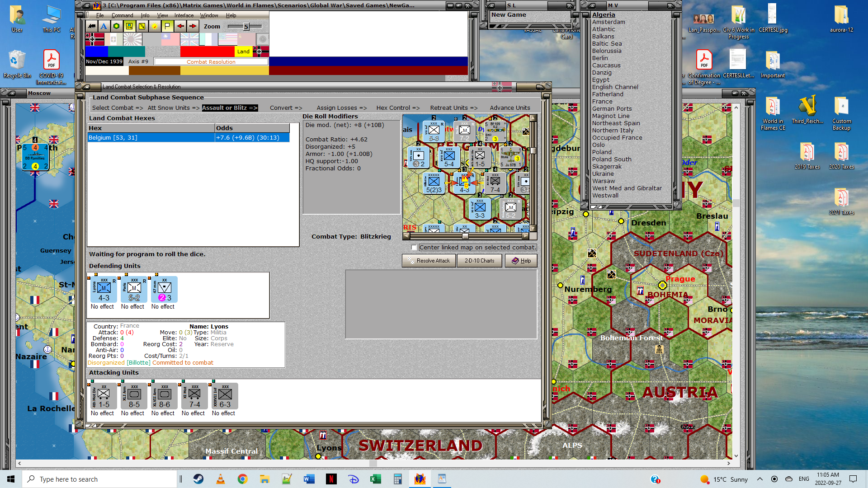Image resolution: width=868 pixels, height=488 pixels.
Task: Select English Channel in the M V list
Action: point(615,87)
